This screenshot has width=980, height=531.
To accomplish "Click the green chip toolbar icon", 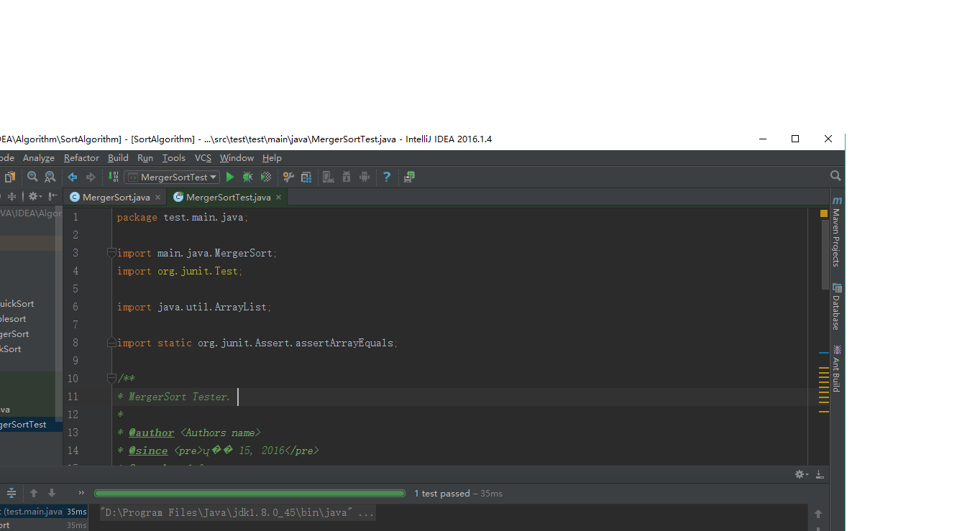I will click(x=410, y=177).
